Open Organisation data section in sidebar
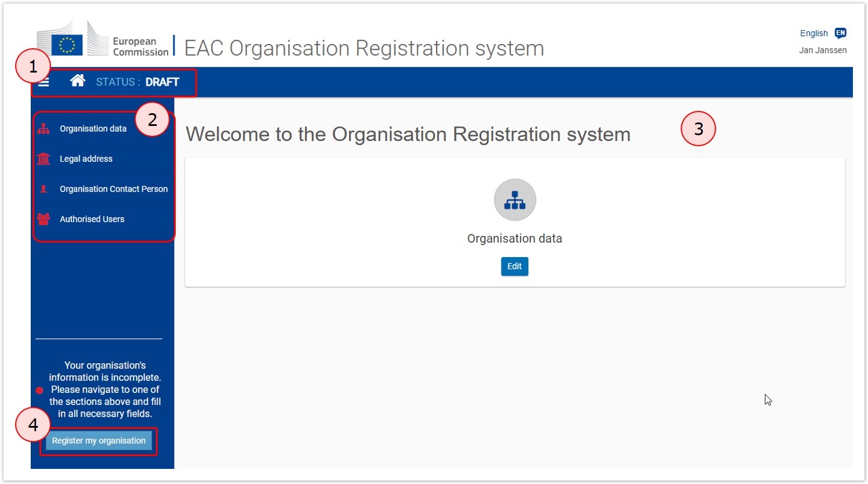 point(93,129)
